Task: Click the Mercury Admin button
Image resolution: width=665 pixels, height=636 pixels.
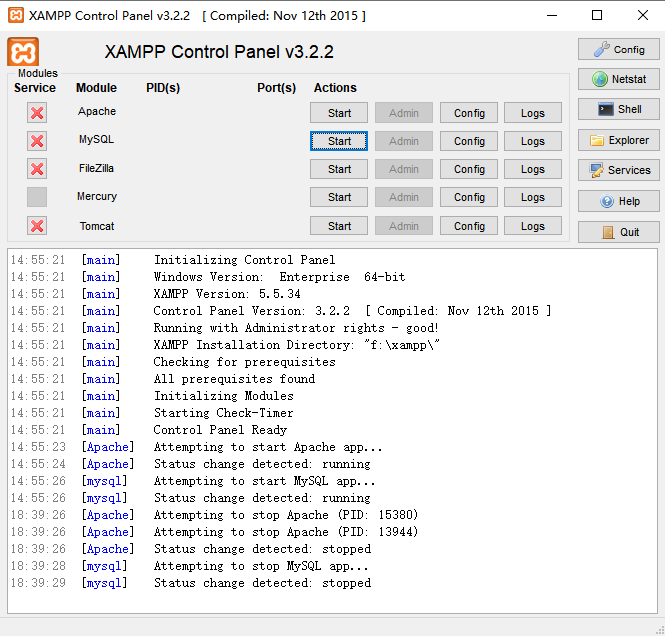Action: (404, 197)
